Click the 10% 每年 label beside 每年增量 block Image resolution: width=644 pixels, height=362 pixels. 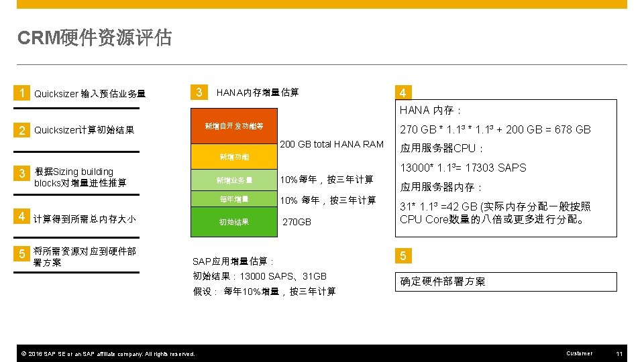click(x=328, y=200)
